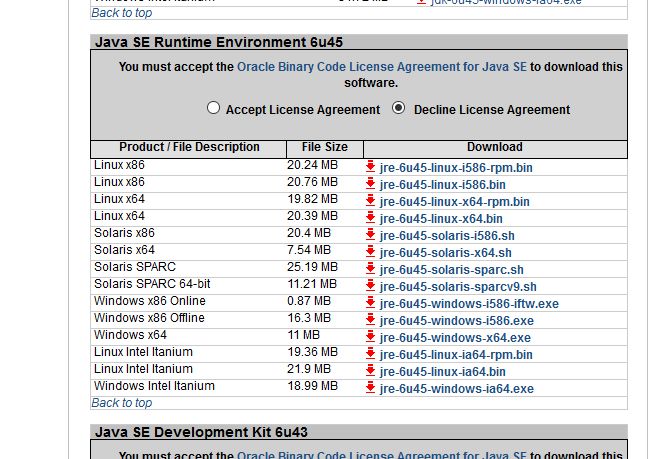Click the 18.99 MB file size cell
The width and height of the screenshot is (663, 459).
[x=312, y=385]
